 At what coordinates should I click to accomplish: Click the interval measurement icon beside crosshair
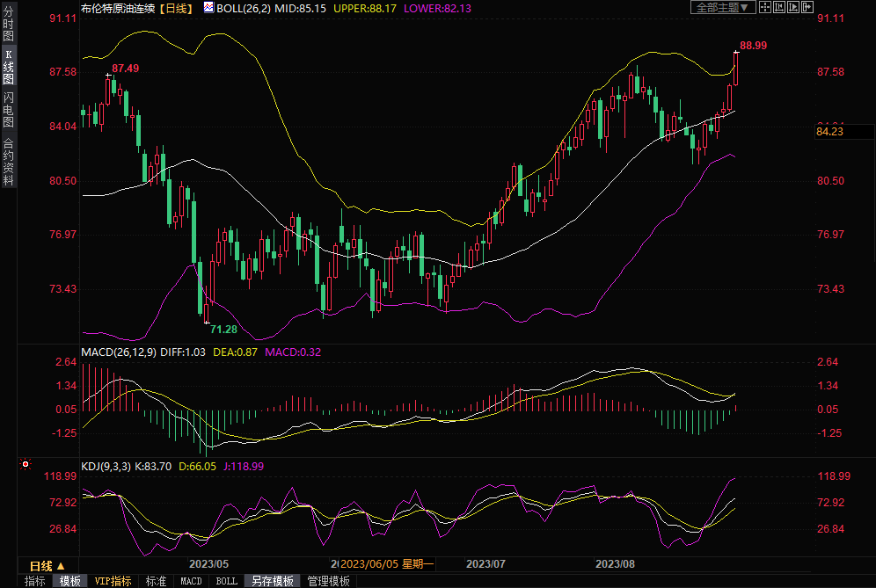click(779, 7)
